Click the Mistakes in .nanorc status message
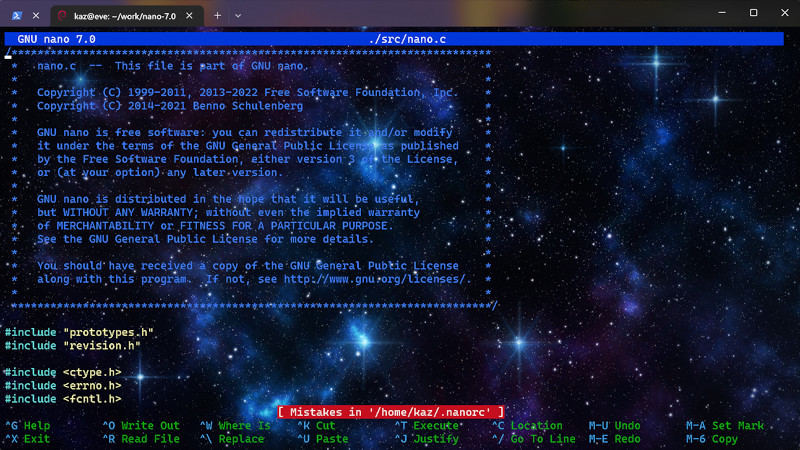 coord(391,412)
